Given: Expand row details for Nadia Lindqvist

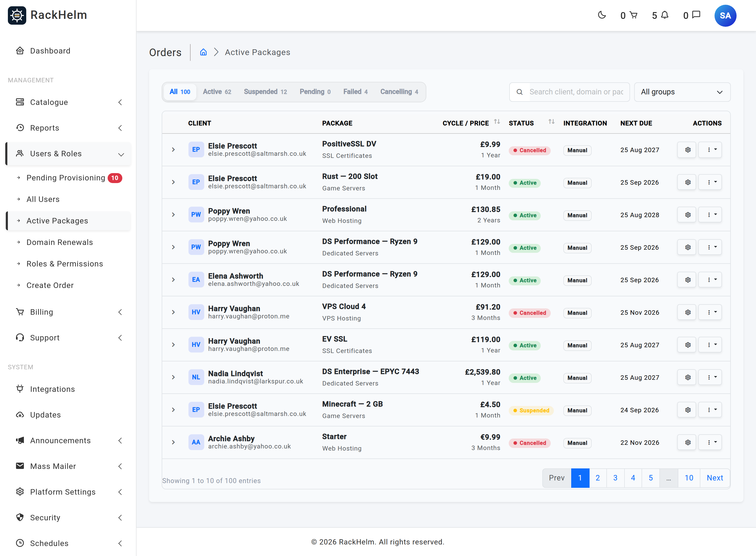Looking at the screenshot, I should [x=173, y=377].
